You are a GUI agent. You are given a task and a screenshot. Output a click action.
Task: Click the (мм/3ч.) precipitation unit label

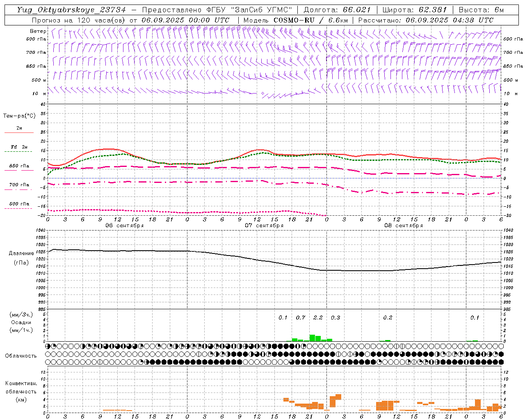21,315
